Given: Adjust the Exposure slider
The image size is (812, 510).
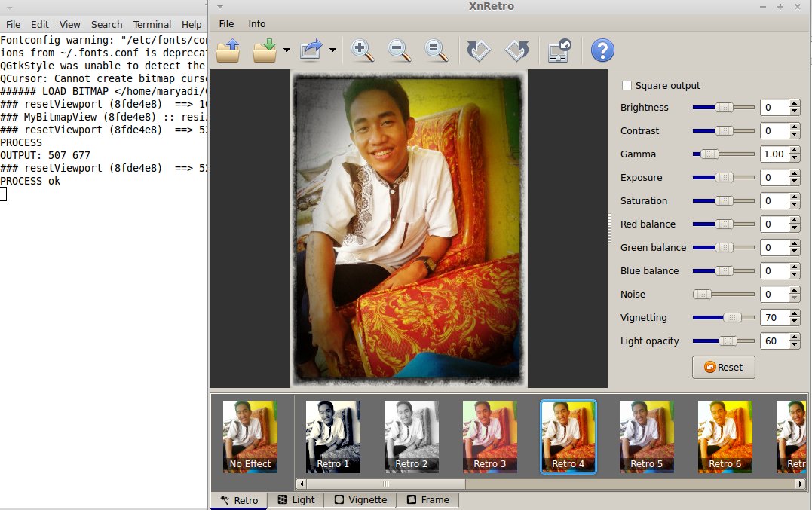Looking at the screenshot, I should point(724,178).
